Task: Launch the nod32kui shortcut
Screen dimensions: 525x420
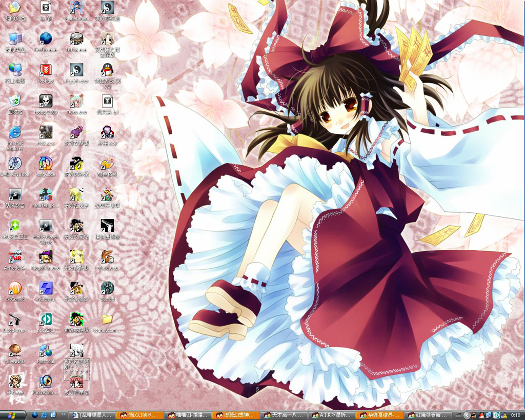Action: click(x=46, y=323)
